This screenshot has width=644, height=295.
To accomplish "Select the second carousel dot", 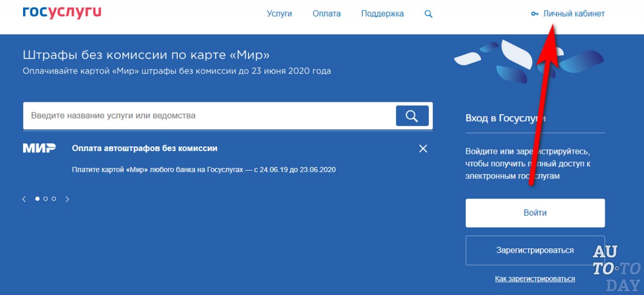I will (45, 199).
